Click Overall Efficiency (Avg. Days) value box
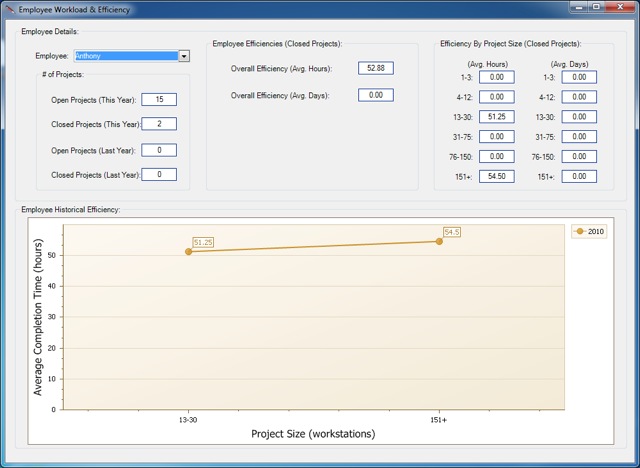The image size is (640, 468). tap(376, 95)
